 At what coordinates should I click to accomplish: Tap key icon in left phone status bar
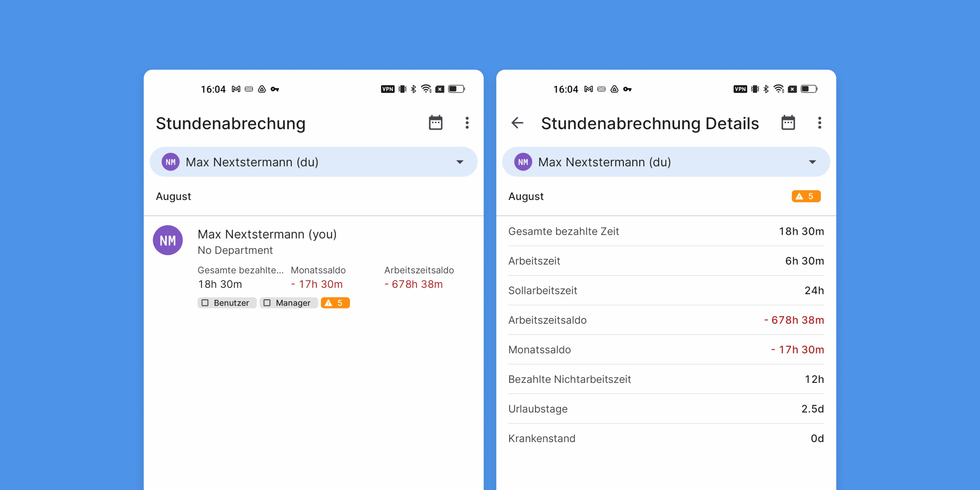click(275, 89)
